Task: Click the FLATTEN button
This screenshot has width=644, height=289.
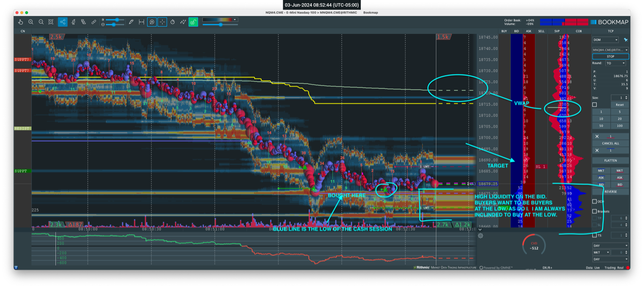Action: click(x=610, y=161)
